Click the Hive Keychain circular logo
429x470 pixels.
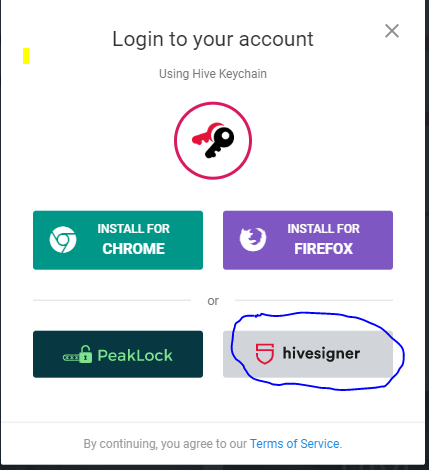213,141
